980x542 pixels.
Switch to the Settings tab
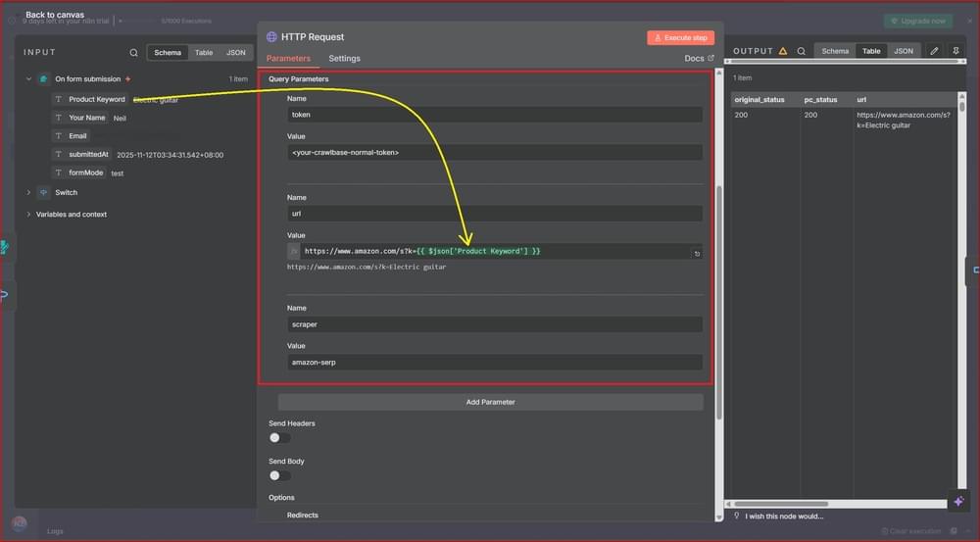[x=344, y=59]
